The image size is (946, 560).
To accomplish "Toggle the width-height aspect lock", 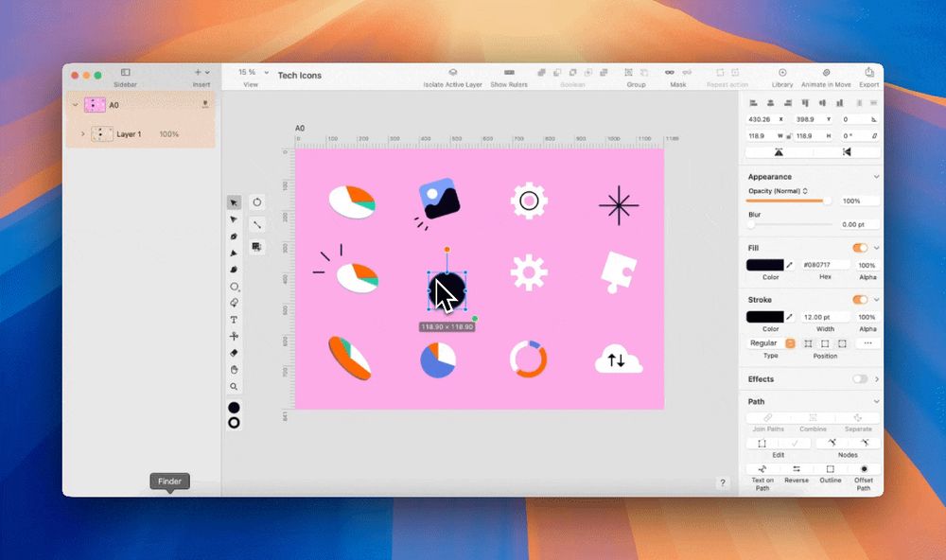I will coord(789,136).
